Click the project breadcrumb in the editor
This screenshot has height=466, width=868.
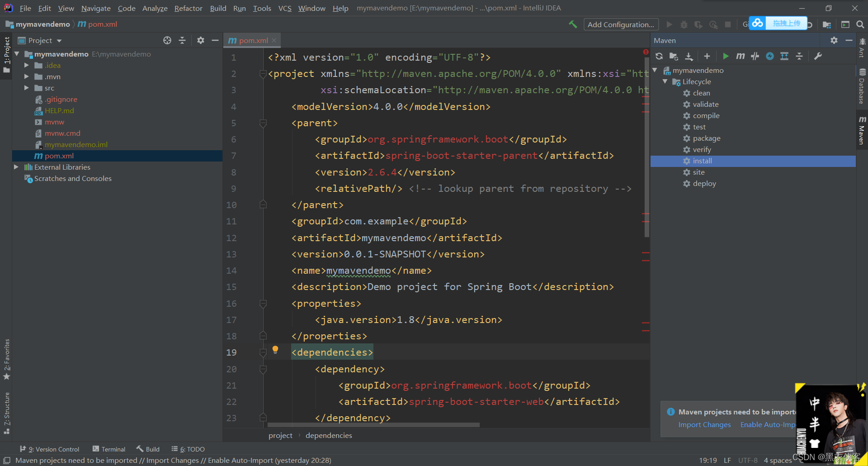click(x=280, y=435)
